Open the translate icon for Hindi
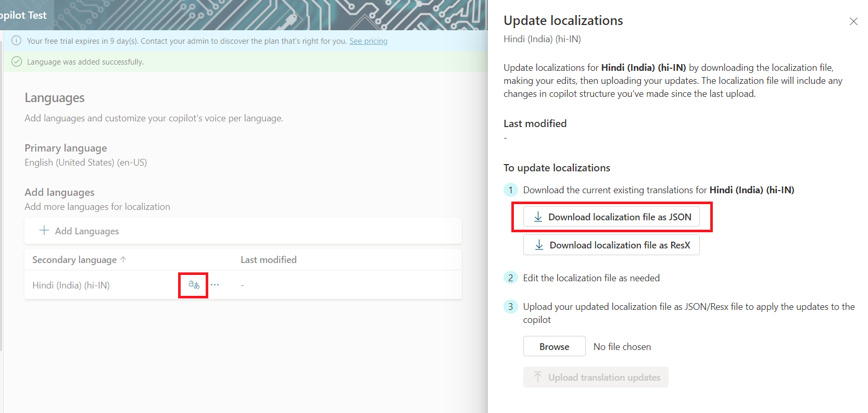The width and height of the screenshot is (868, 413). click(194, 285)
